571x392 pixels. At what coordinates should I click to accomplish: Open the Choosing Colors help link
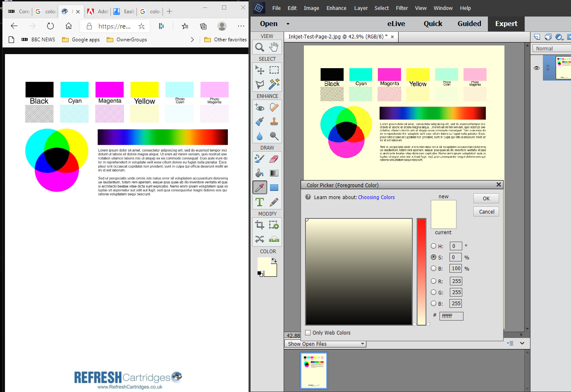coord(376,197)
